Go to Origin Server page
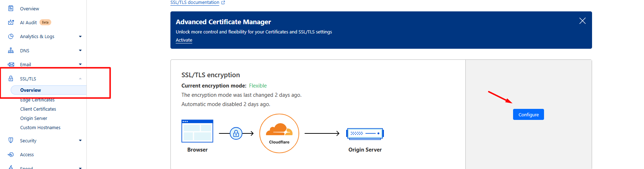 click(33, 118)
